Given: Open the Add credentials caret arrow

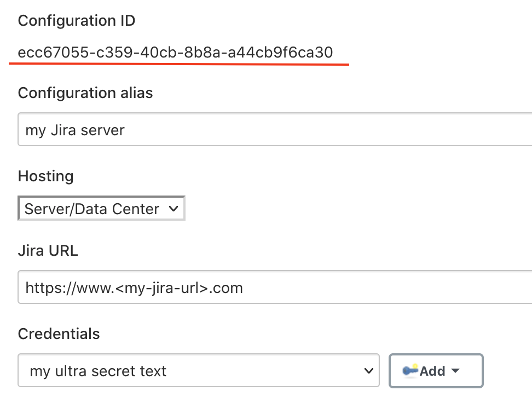Looking at the screenshot, I should 456,371.
